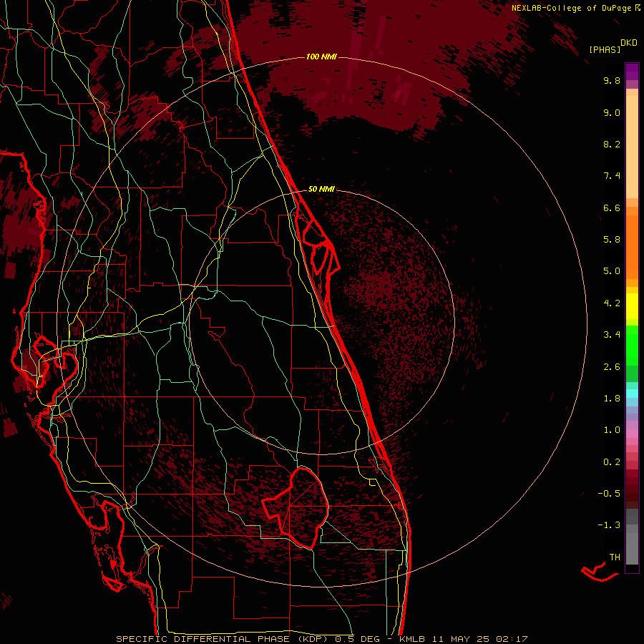Click the 9.0 legend value
Image resolution: width=644 pixels, height=644 pixels.
[612, 113]
